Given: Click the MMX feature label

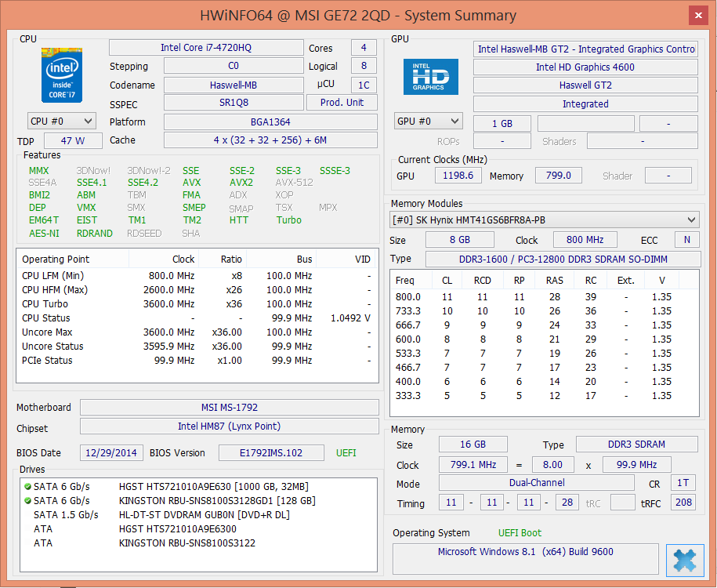Looking at the screenshot, I should click(x=39, y=171).
